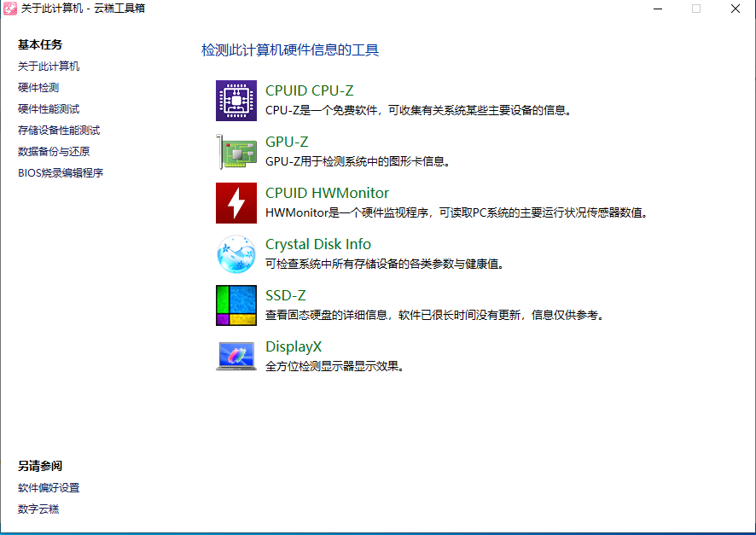
Task: Go to 硬件检测 in the sidebar
Action: click(38, 87)
